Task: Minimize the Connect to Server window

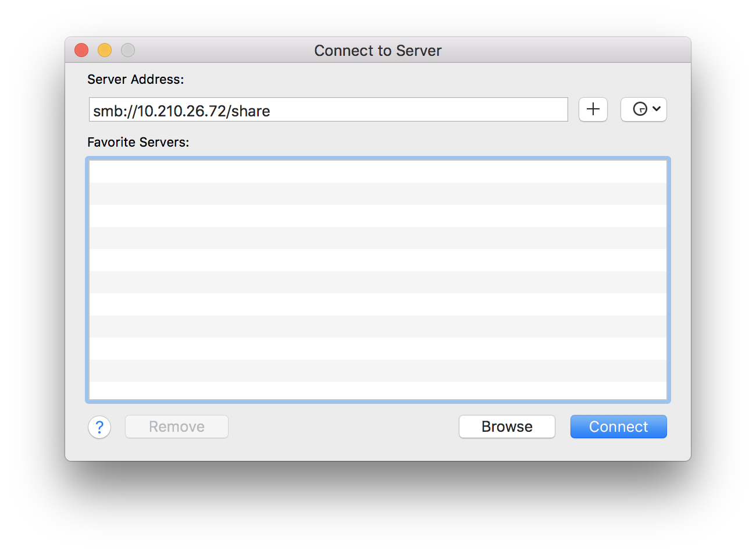Action: coord(105,50)
